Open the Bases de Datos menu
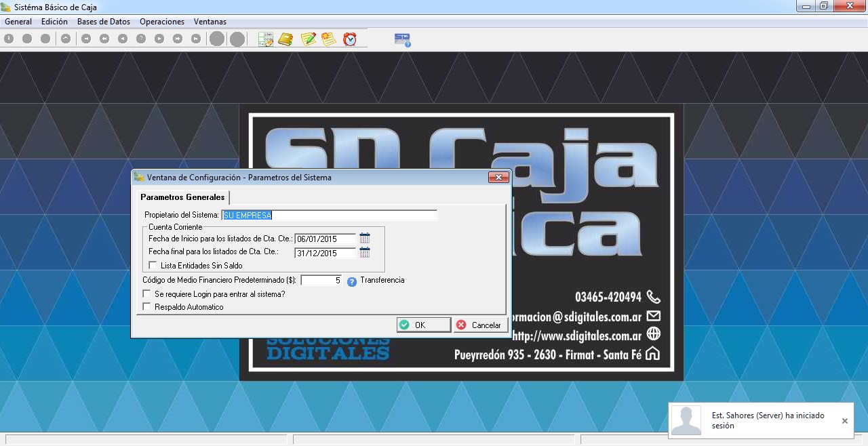868x446 pixels. (x=103, y=22)
